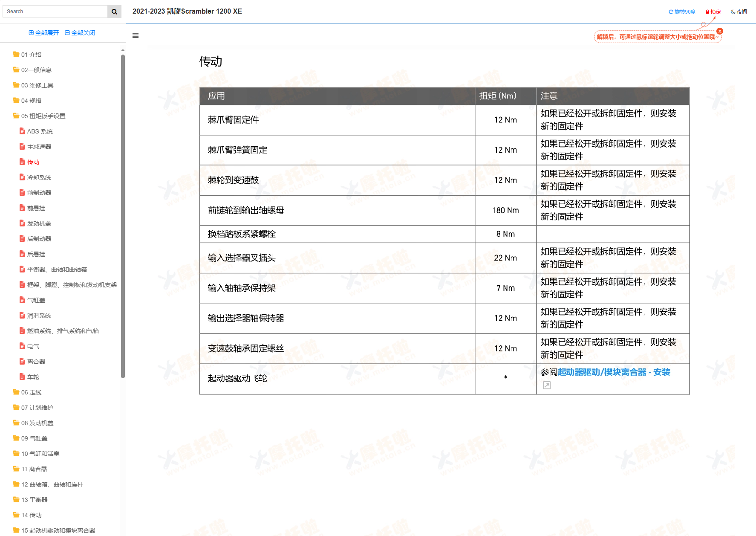Open the 车轮 page
756x536 pixels.
pyautogui.click(x=29, y=377)
